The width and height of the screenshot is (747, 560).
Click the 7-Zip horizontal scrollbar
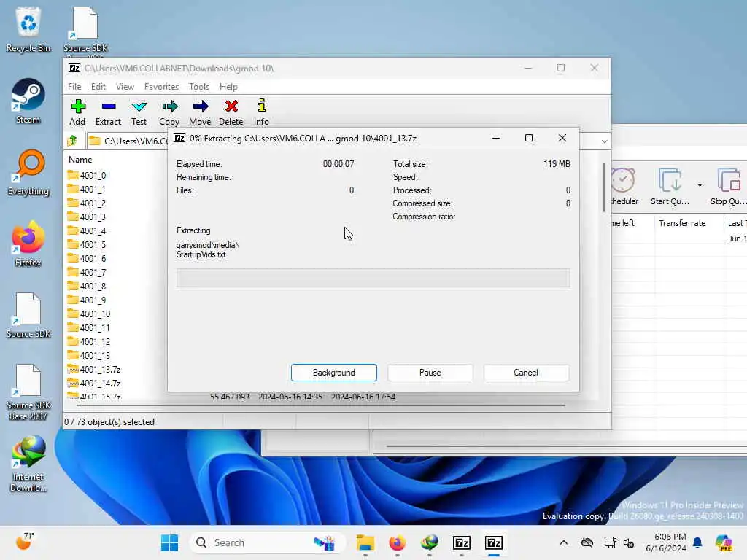pos(321,405)
